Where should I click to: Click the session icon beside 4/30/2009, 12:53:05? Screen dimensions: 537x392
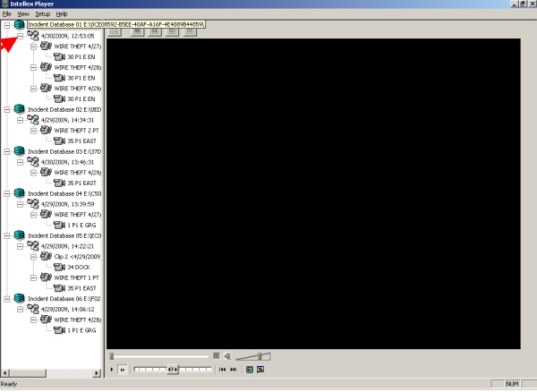[x=33, y=35]
